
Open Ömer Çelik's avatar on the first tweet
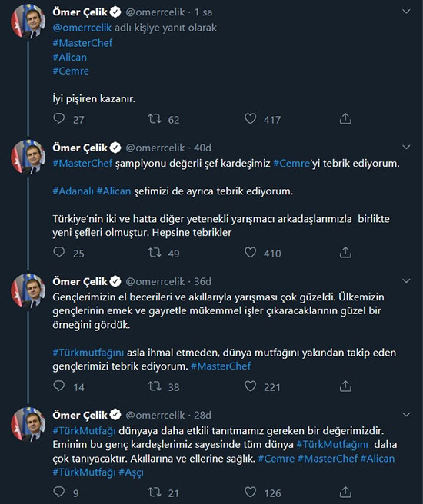28,22
